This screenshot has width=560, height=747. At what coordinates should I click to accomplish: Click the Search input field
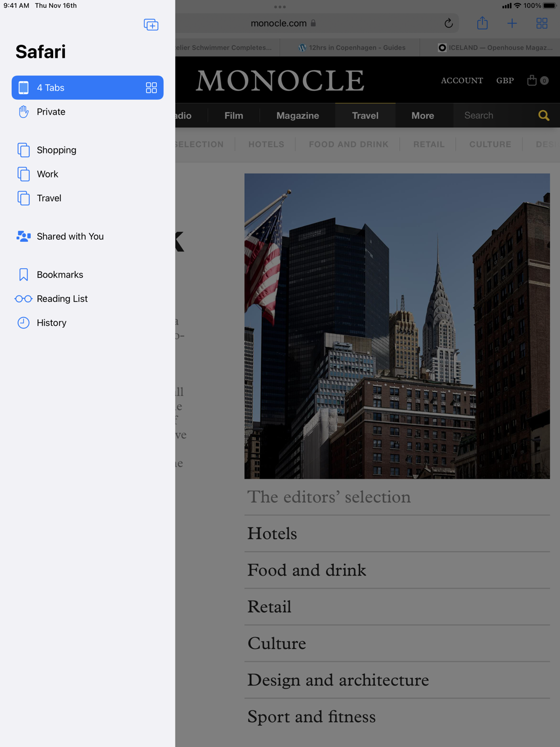tap(493, 115)
